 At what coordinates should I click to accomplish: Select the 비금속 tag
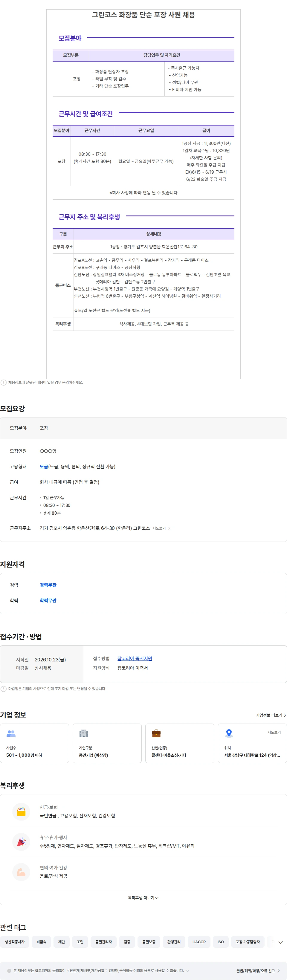pos(42,941)
